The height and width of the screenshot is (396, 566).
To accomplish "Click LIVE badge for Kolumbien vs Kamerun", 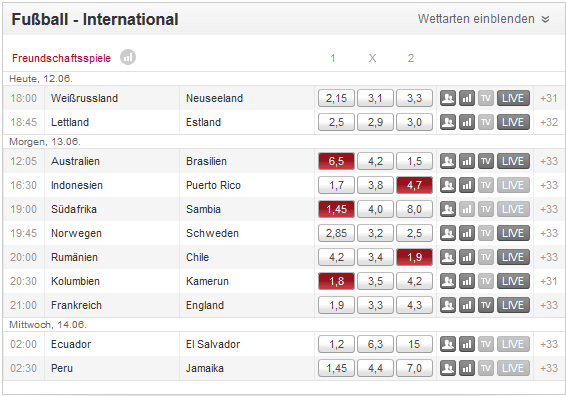I will pyautogui.click(x=513, y=281).
